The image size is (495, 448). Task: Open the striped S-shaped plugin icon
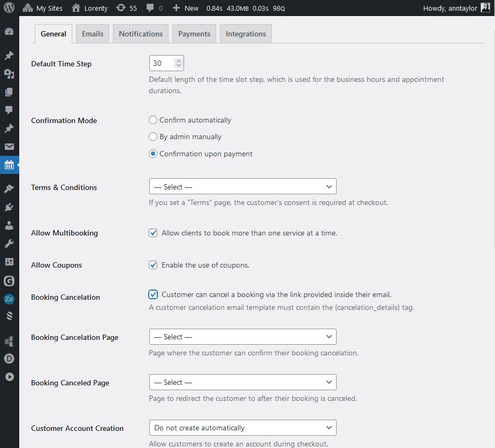9,316
